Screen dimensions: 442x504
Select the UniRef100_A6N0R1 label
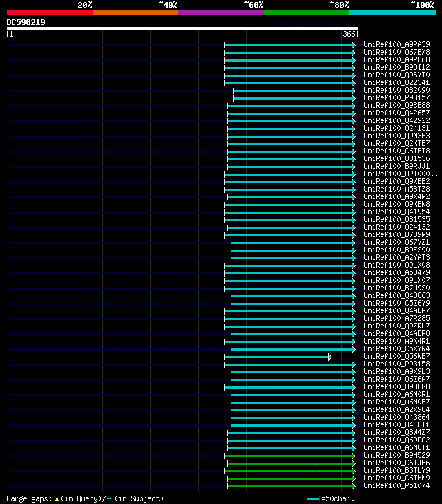coord(396,394)
